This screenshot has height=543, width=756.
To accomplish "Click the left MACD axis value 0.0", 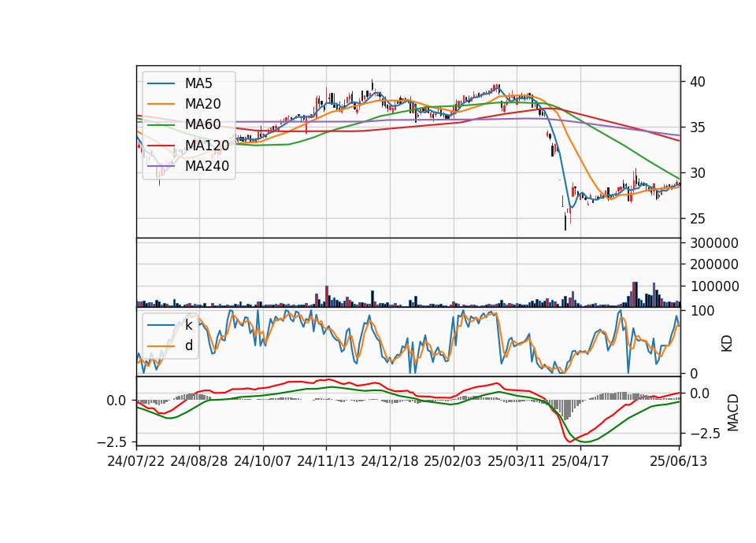I will point(117,401).
